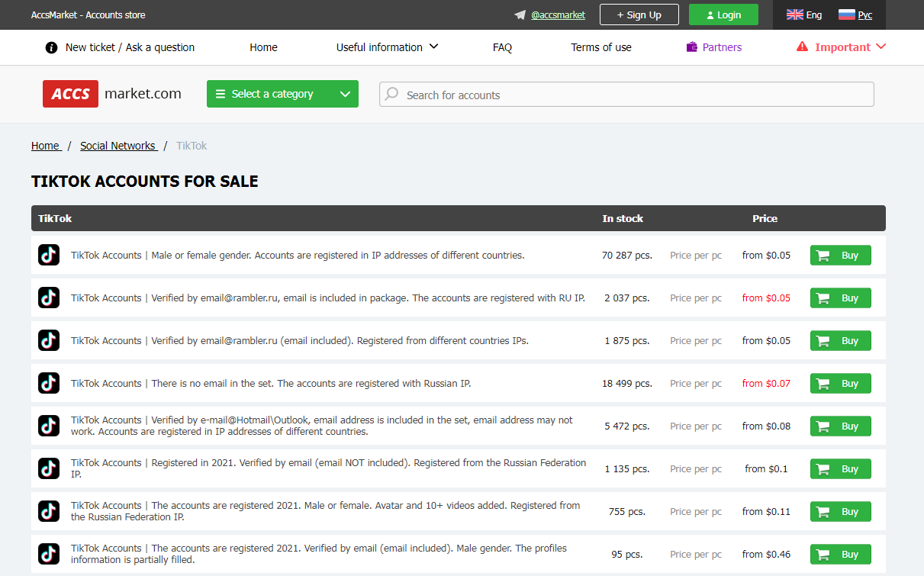Click the stock count '18 499 pcs.'
The width and height of the screenshot is (924, 576).
pyautogui.click(x=627, y=383)
